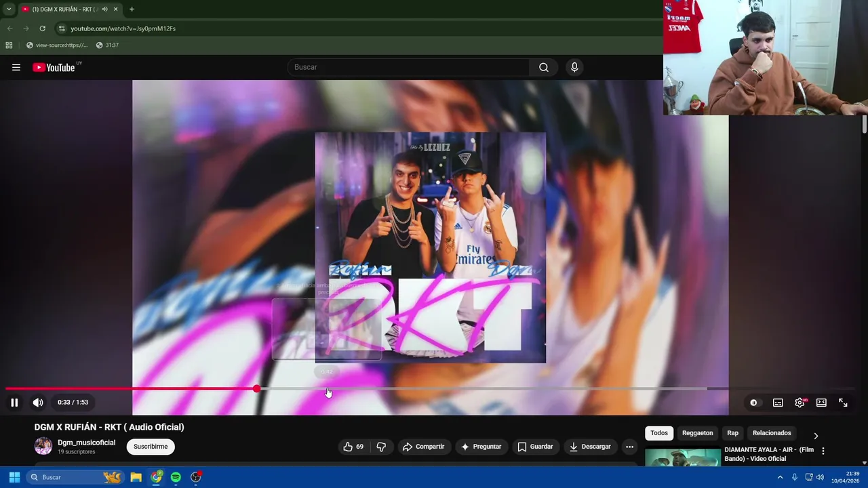
Task: Select the Relacionados filter chip
Action: pos(772,433)
